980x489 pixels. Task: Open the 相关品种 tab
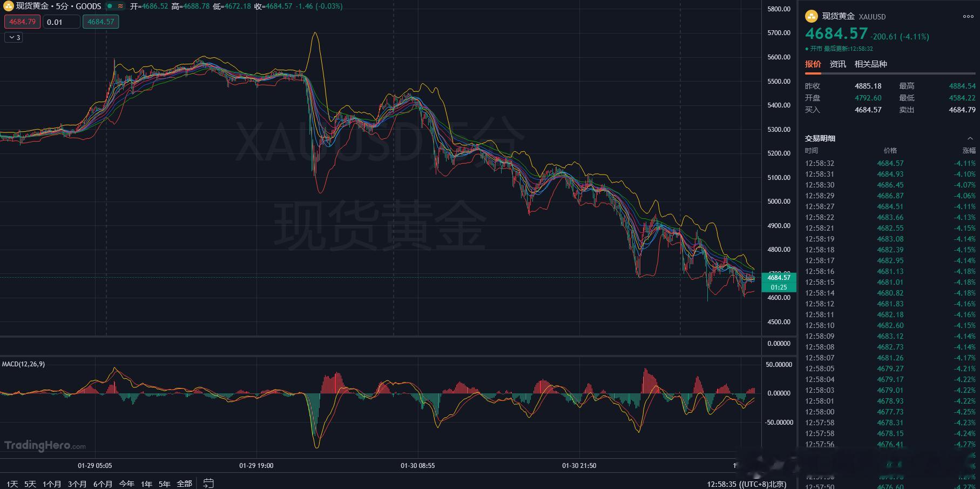[870, 64]
